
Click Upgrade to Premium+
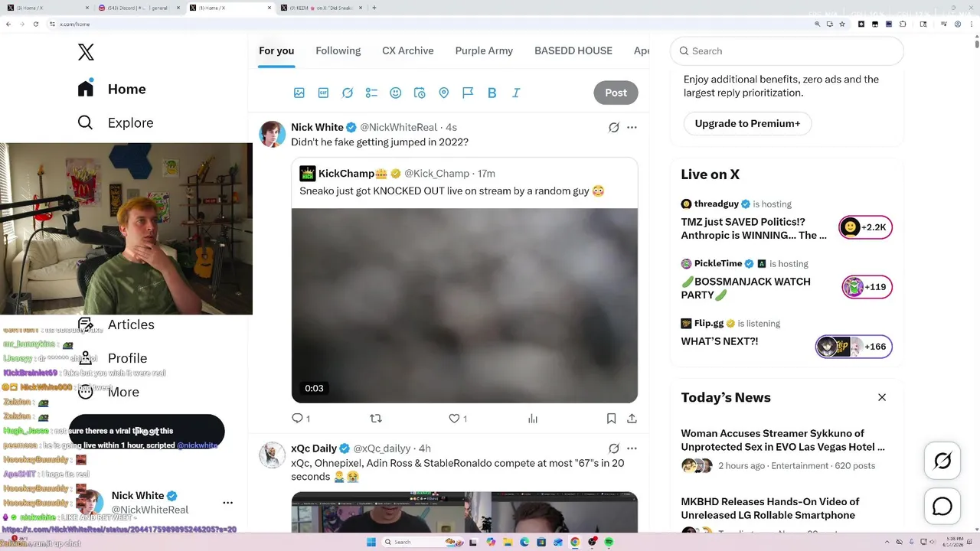click(x=747, y=123)
